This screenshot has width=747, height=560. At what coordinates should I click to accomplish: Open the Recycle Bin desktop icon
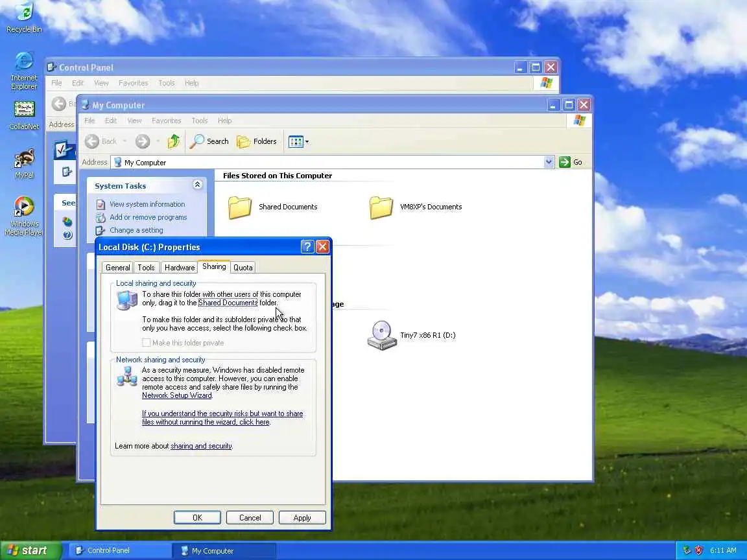(24, 18)
